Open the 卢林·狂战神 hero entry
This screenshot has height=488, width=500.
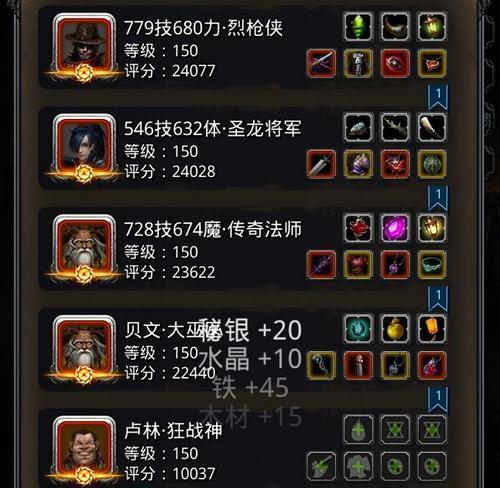(243, 448)
